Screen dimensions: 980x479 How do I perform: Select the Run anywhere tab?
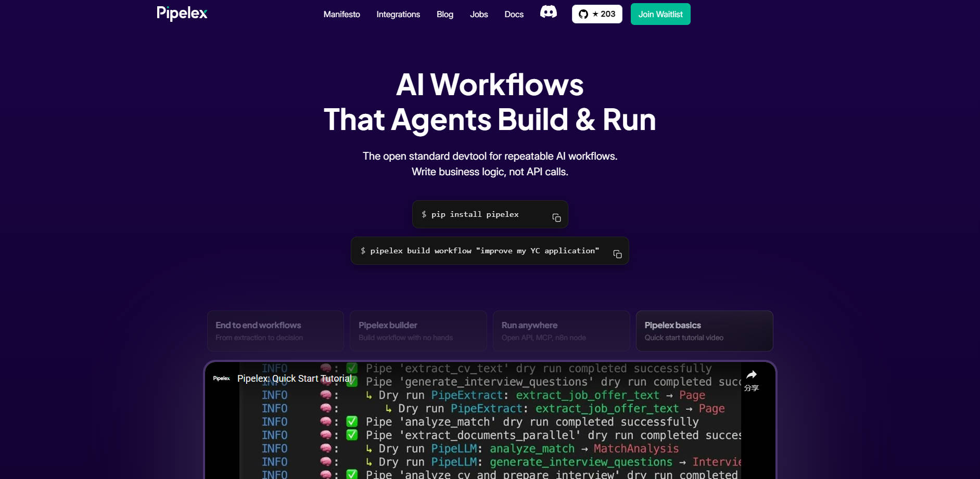[561, 331]
